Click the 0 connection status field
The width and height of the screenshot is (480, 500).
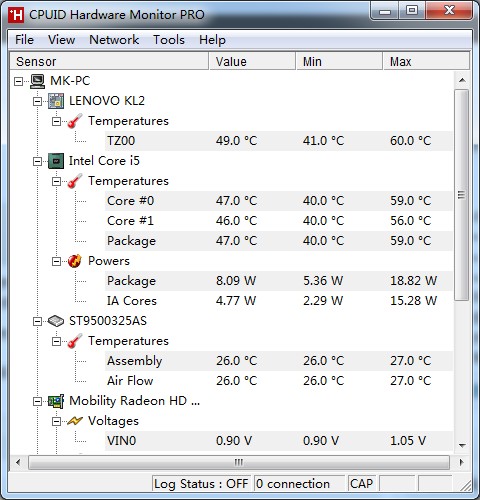(299, 484)
